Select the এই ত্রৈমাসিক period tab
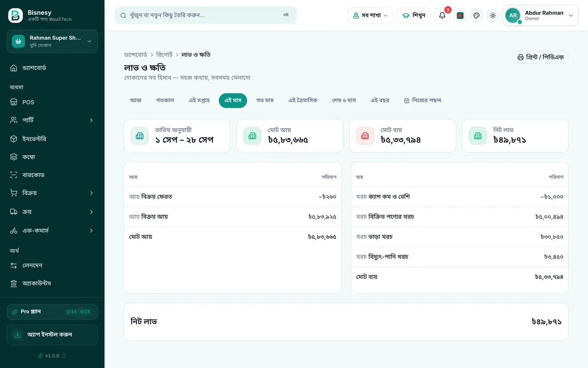The height and width of the screenshot is (368, 588). 303,100
